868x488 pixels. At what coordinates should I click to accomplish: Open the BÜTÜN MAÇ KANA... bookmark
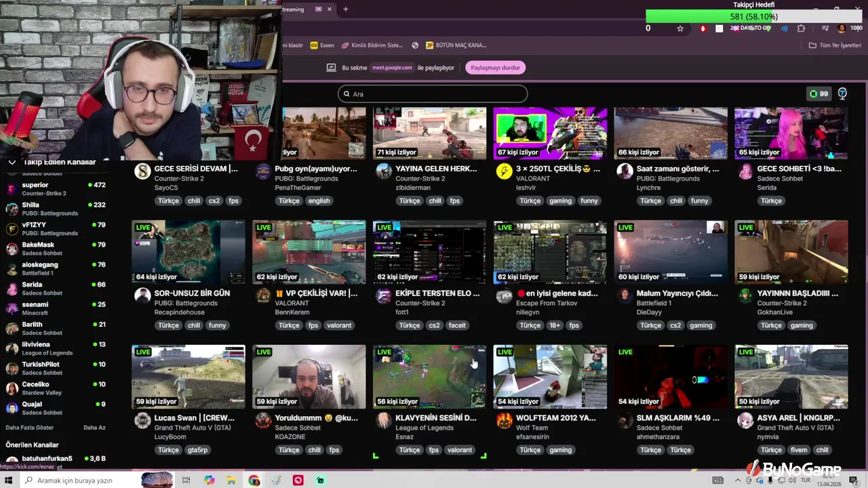456,45
